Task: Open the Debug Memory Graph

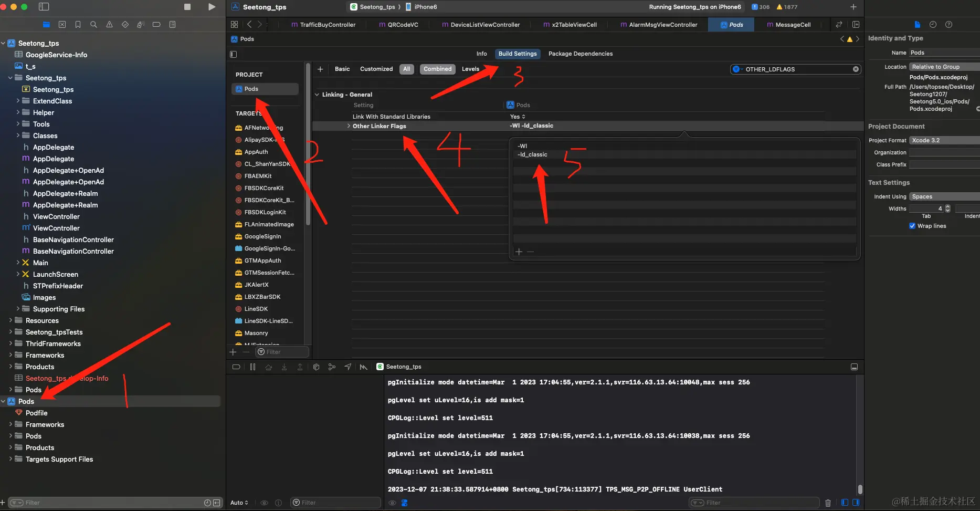Action: [x=332, y=367]
